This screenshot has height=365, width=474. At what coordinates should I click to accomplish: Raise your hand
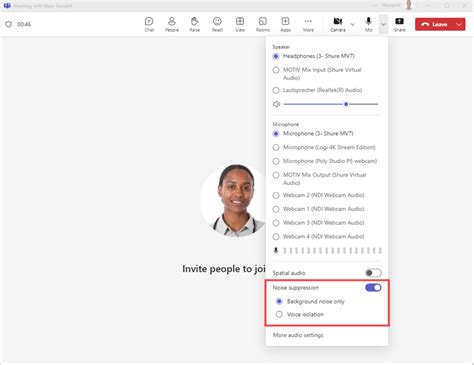pos(194,24)
